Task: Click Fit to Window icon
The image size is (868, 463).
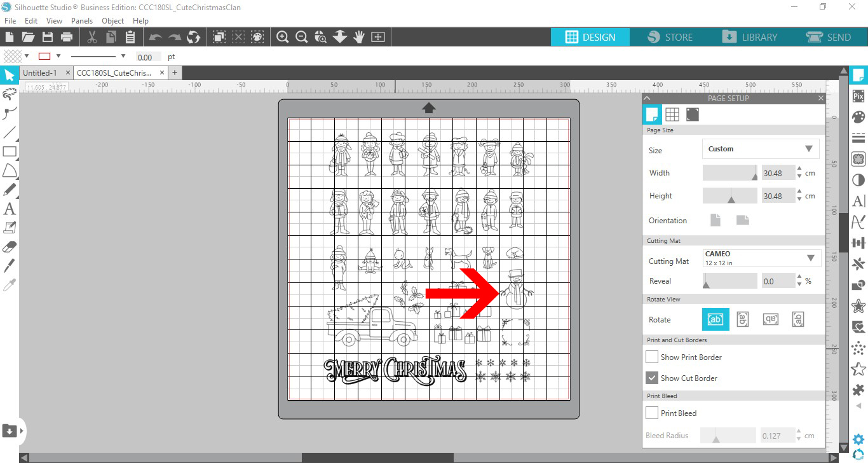Action: click(378, 37)
